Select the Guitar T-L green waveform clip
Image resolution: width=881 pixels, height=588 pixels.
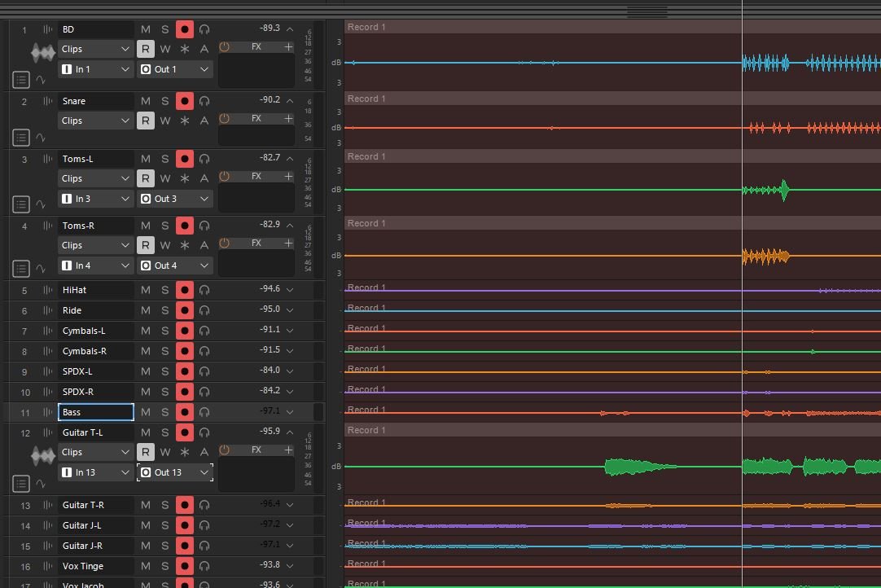coord(640,467)
